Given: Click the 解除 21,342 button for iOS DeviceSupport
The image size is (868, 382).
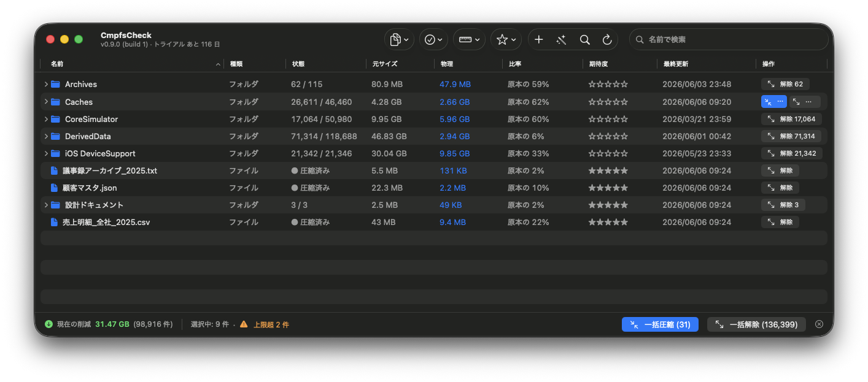Looking at the screenshot, I should (792, 153).
